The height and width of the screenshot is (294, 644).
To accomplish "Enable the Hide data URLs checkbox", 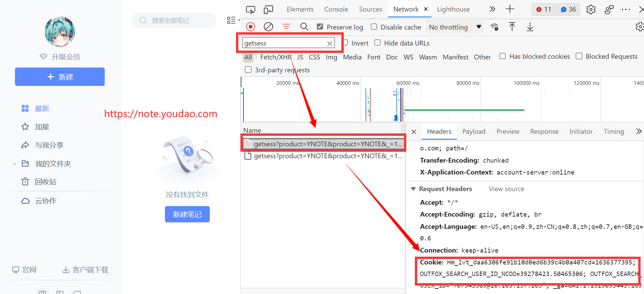I will pos(377,42).
